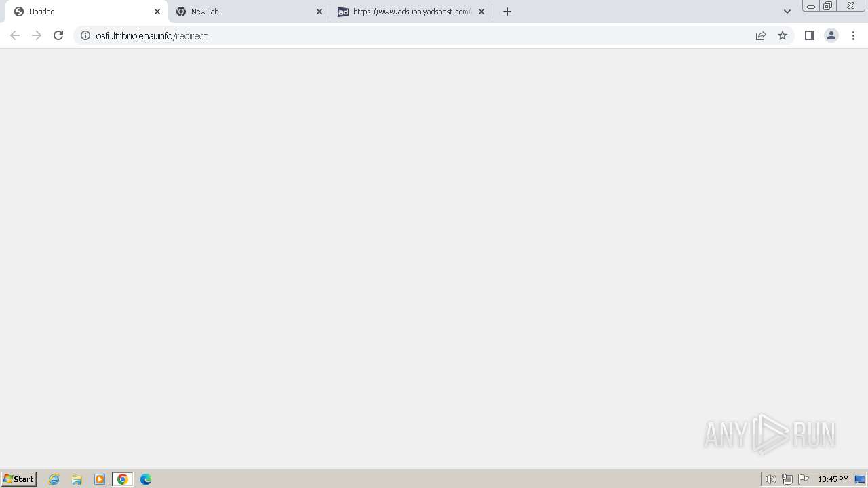Switch to the adsupplyadshost.com tab
This screenshot has height=488, width=868.
click(410, 12)
